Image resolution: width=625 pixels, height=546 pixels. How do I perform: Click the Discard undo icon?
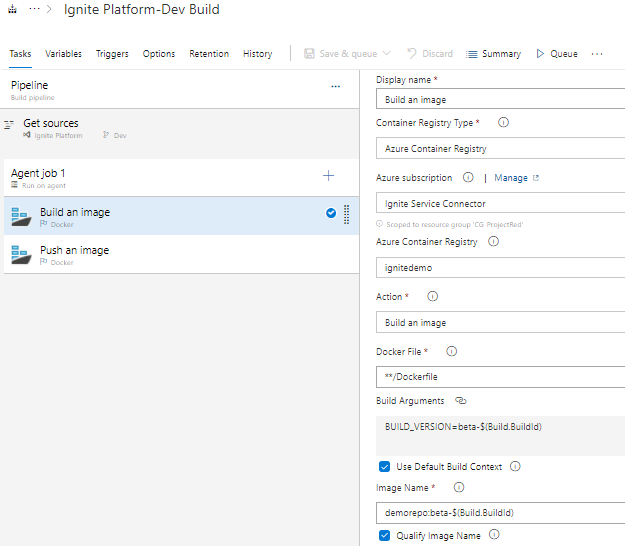coord(412,53)
